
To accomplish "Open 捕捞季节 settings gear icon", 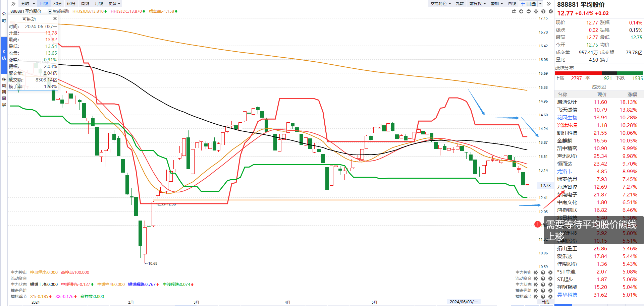I will [536, 297].
